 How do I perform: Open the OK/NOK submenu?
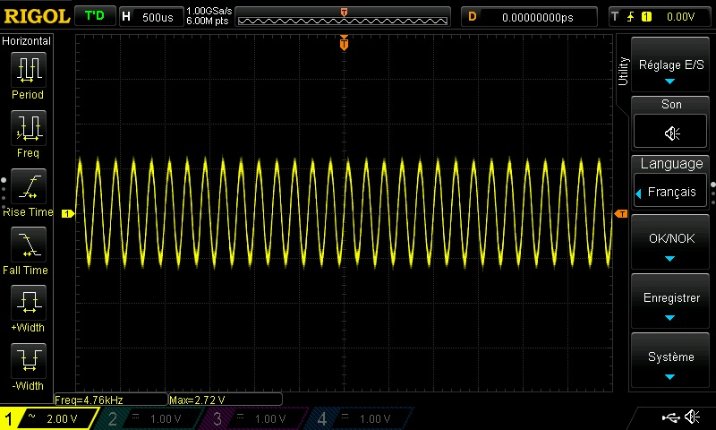670,242
